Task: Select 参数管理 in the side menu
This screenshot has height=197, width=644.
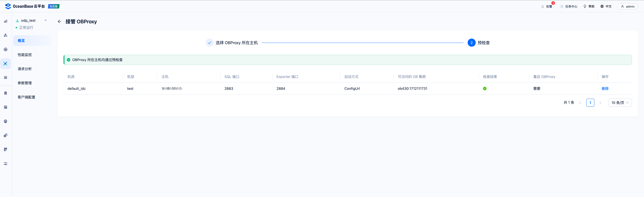Action: coord(25,83)
